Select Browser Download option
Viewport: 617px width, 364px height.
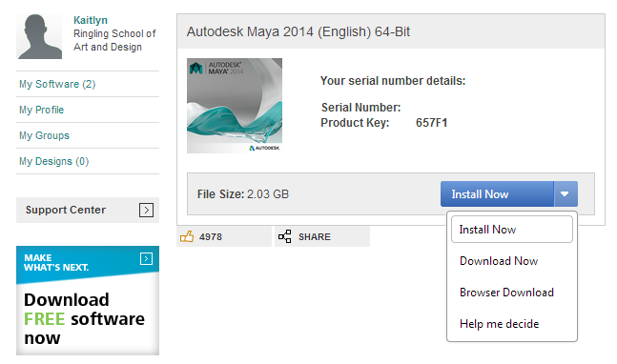coord(506,293)
